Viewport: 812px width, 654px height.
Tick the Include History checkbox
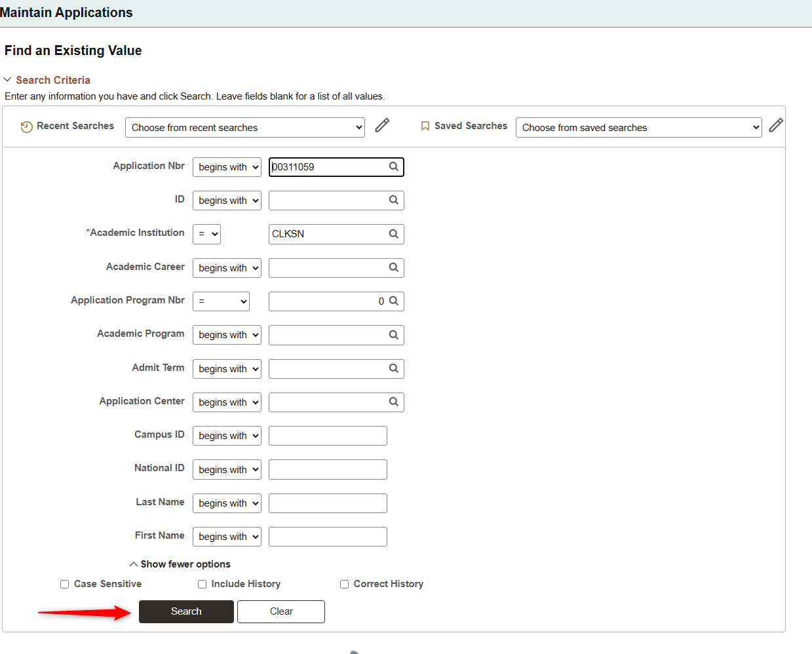click(202, 585)
